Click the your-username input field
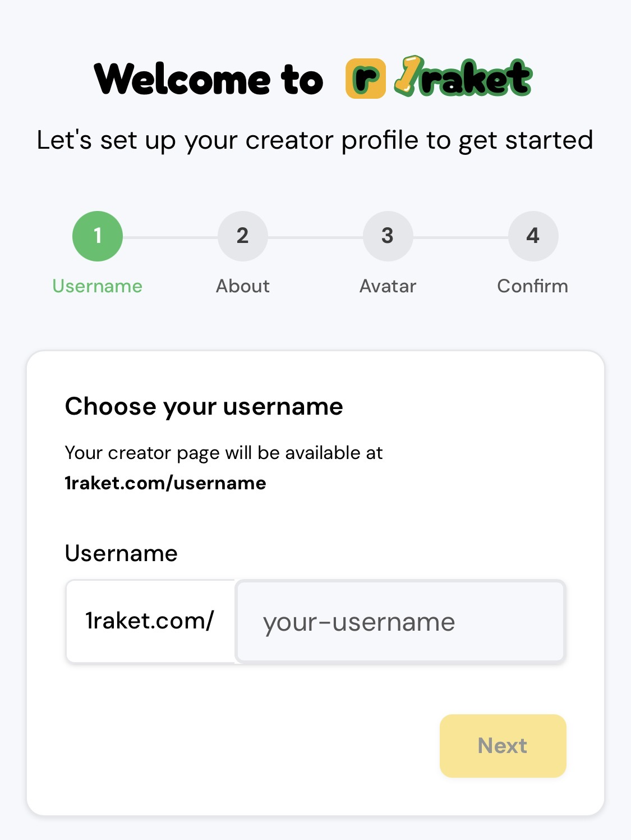631x840 pixels. coord(400,621)
